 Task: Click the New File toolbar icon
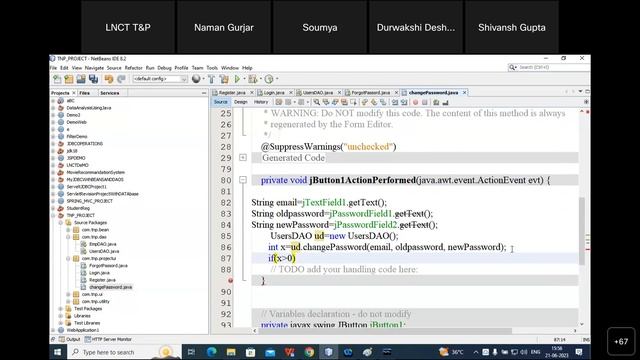(57, 79)
